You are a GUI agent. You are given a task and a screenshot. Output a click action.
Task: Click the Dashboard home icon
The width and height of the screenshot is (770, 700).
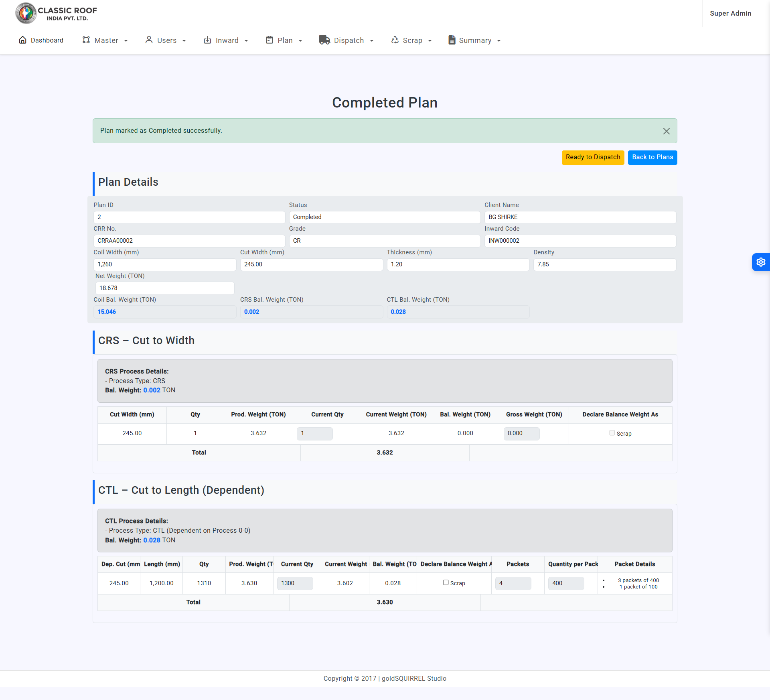(x=23, y=40)
